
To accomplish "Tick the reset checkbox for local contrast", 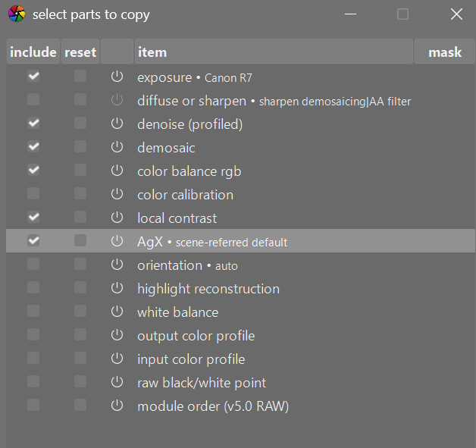I will tap(80, 218).
